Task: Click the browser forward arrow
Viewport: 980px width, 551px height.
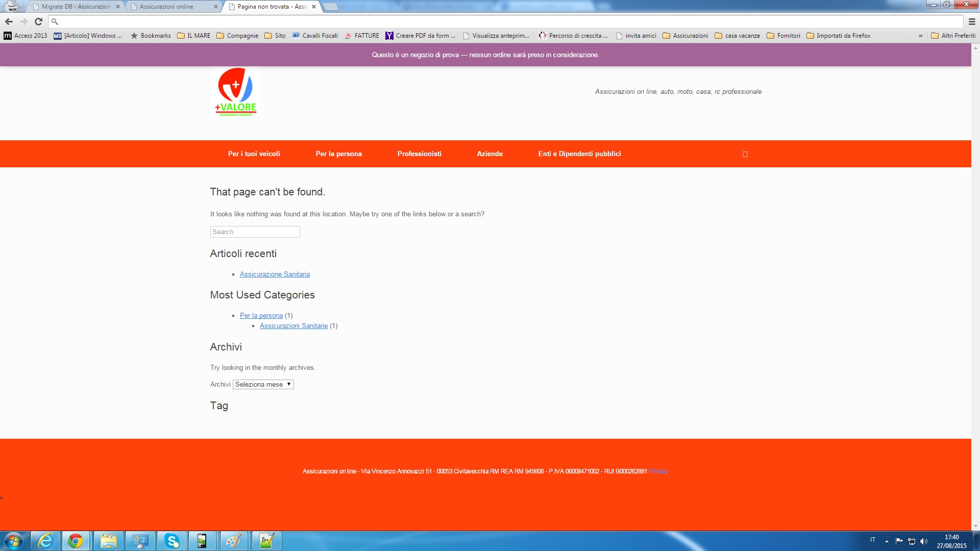Action: pyautogui.click(x=23, y=21)
